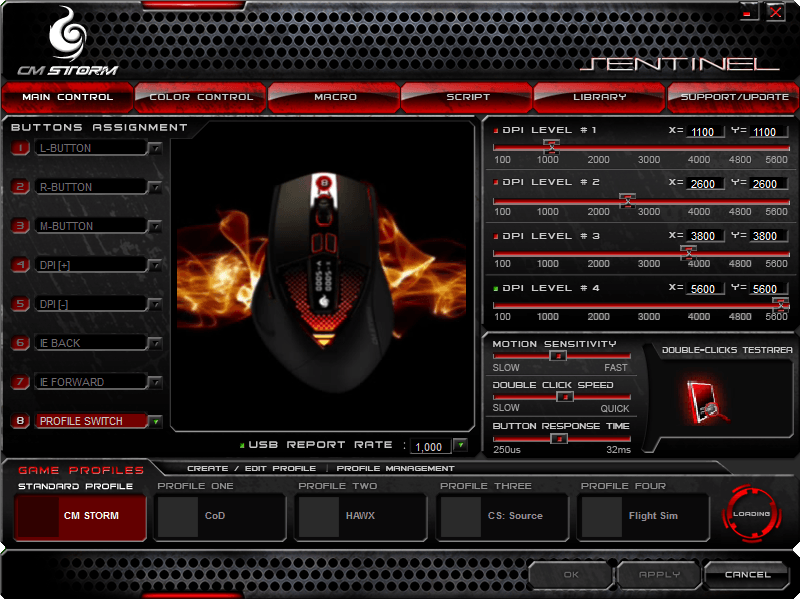Open the Macro tab
Screen dimensions: 800x599
[x=335, y=97]
